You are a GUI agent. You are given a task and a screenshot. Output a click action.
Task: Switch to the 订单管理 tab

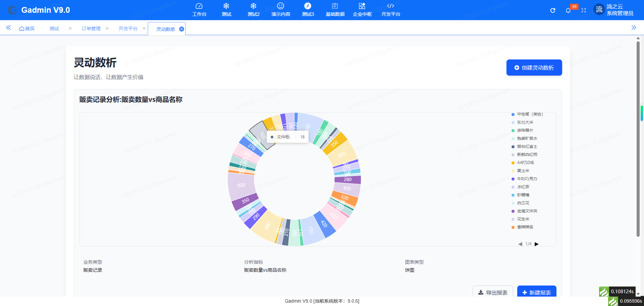click(91, 29)
